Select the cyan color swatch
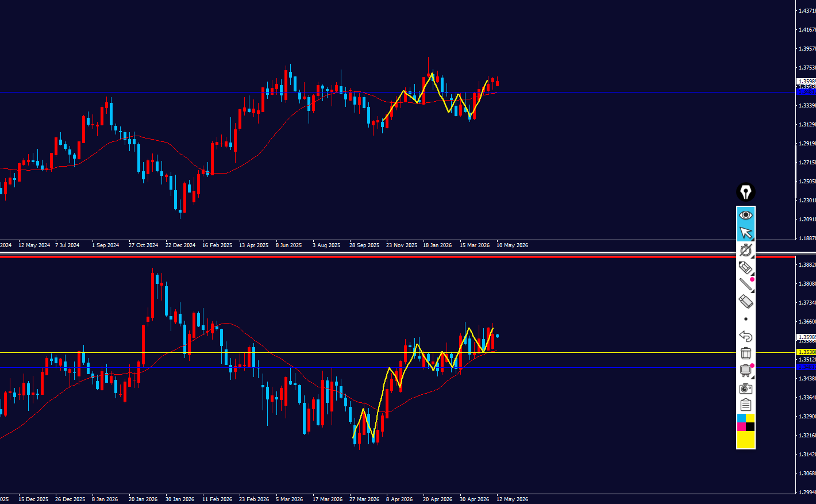816x504 pixels. pos(741,418)
